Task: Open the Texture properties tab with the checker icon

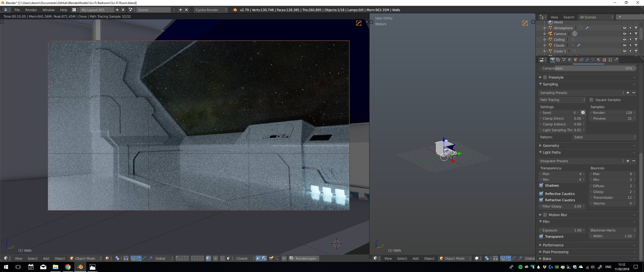Action: click(x=604, y=60)
